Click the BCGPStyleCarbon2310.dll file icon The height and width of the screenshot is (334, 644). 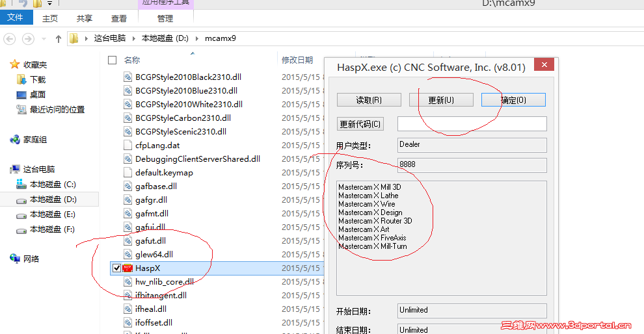coord(127,118)
